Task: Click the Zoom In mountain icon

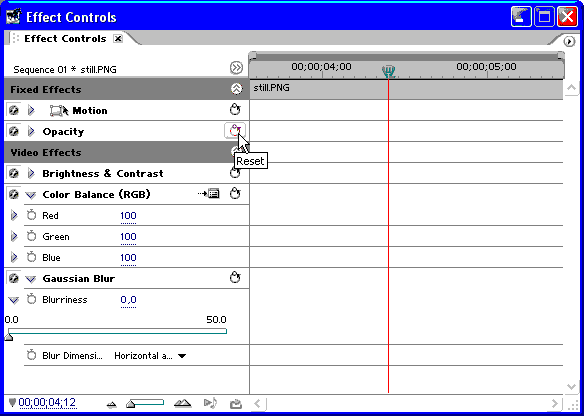Action: (x=182, y=403)
